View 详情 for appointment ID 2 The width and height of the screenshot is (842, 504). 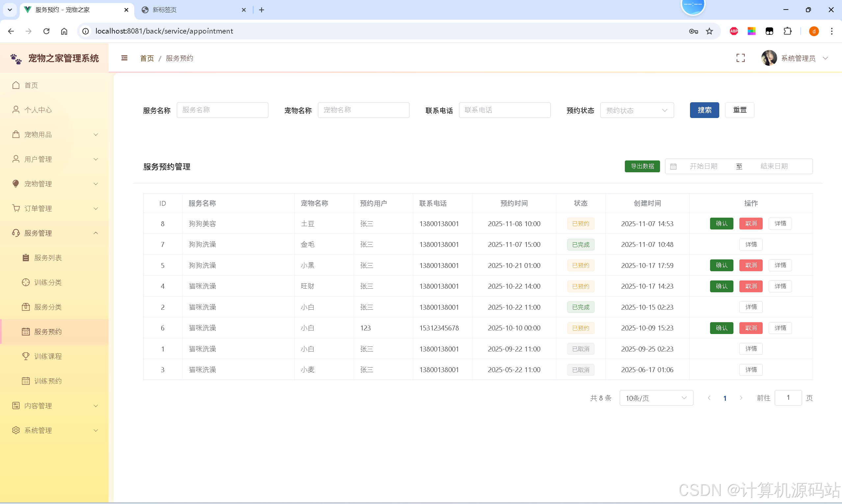(751, 307)
